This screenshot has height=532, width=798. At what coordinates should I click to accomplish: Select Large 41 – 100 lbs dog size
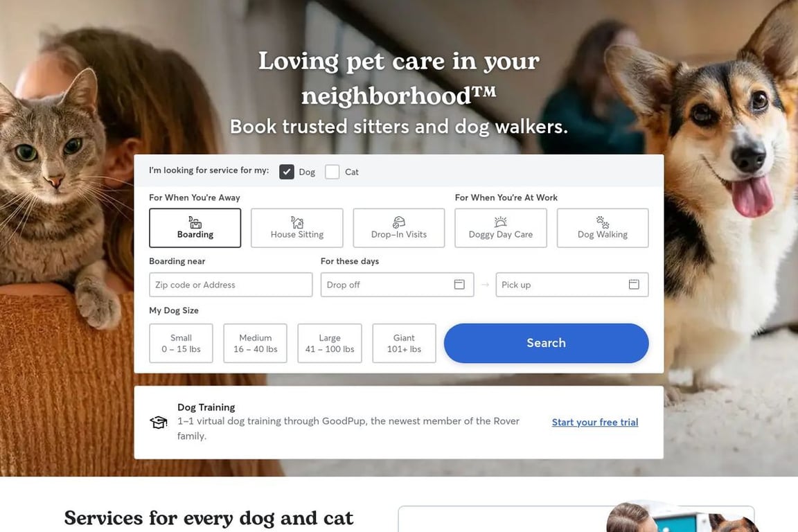(330, 343)
